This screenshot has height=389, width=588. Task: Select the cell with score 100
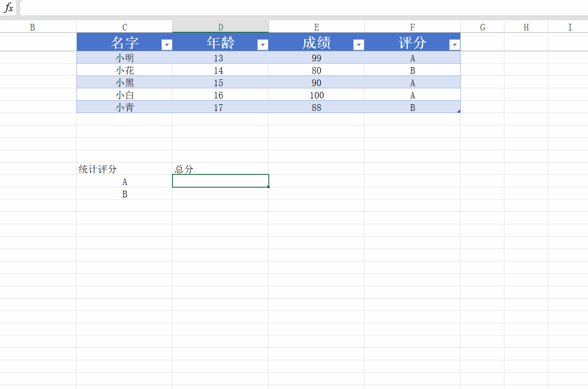point(317,95)
